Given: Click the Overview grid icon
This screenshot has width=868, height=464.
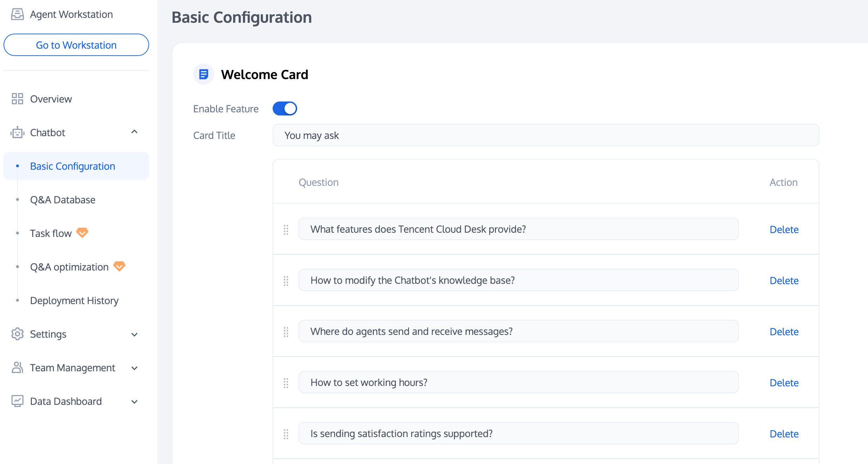Looking at the screenshot, I should pyautogui.click(x=17, y=99).
